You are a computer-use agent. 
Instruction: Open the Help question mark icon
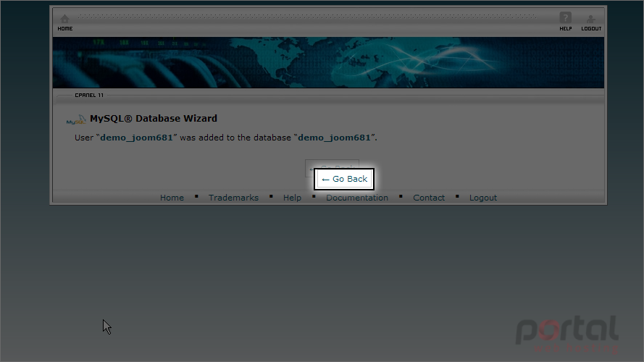pos(565,17)
